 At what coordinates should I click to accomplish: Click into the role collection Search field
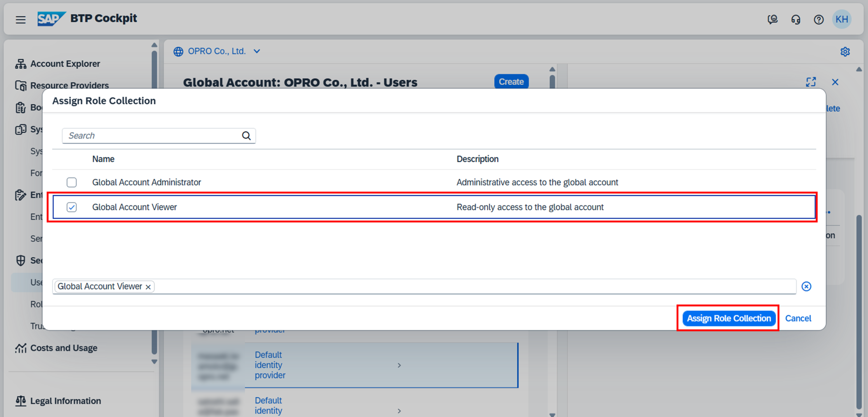tap(152, 136)
